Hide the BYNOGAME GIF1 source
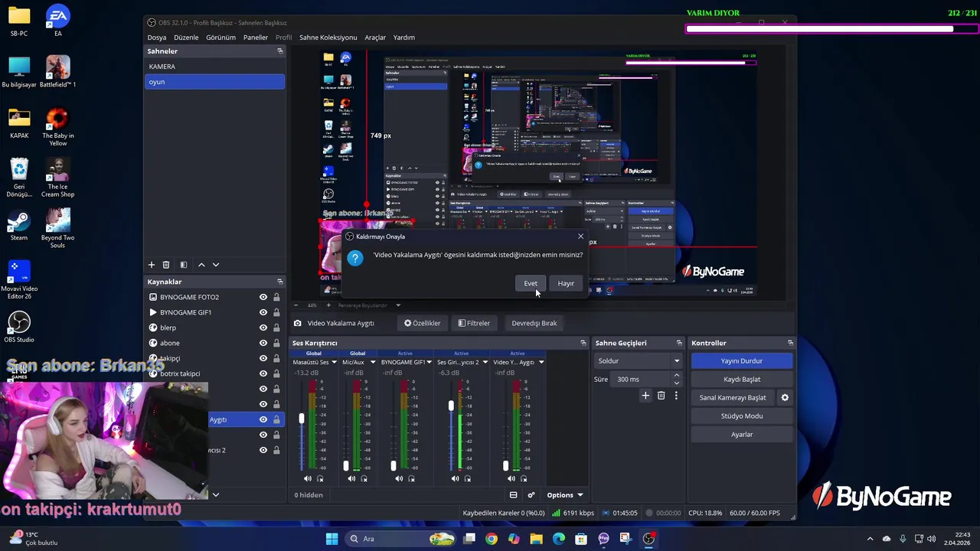 (x=263, y=312)
